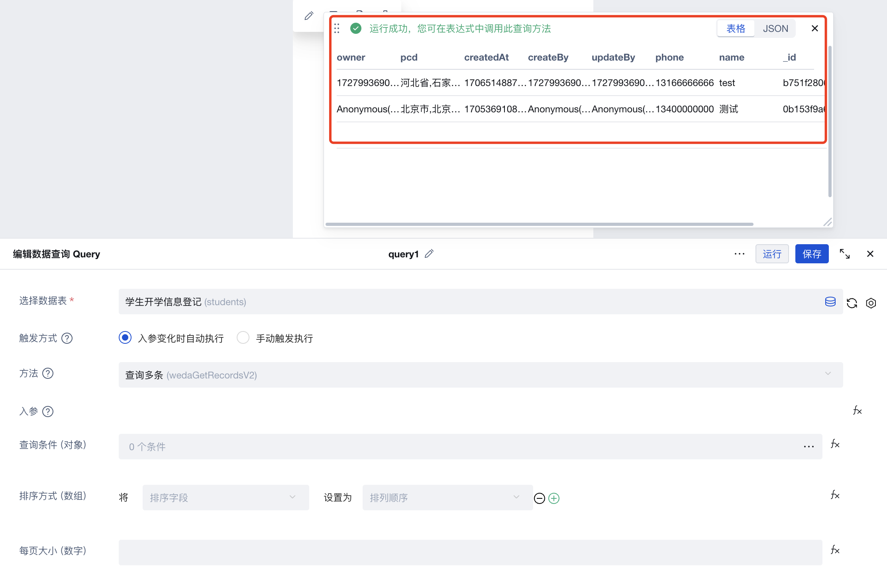This screenshot has height=588, width=887.
Task: Click phone cell 13400000000
Action: (685, 109)
